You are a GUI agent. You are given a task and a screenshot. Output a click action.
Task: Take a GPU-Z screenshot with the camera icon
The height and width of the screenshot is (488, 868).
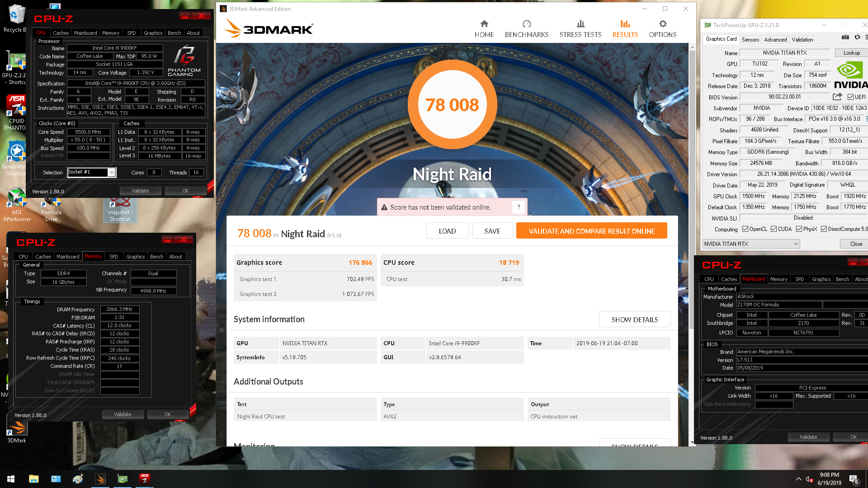845,38
